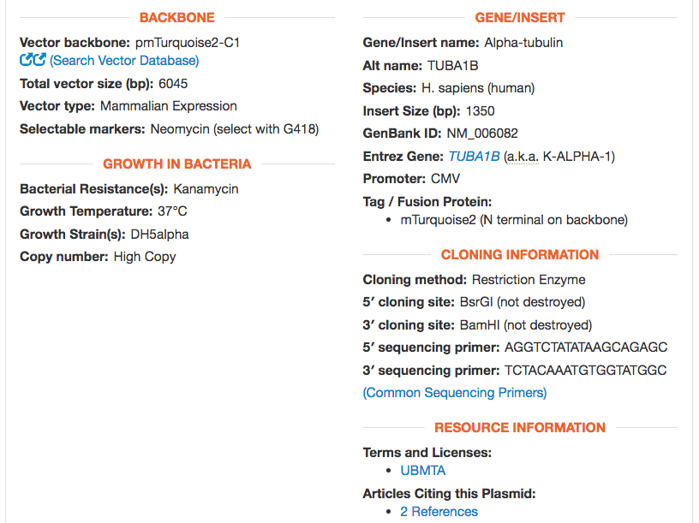The image size is (699, 523).
Task: Click the 5′ sequencing primer sequence AGGTCTATATAAGCAGAGC
Action: tap(586, 347)
